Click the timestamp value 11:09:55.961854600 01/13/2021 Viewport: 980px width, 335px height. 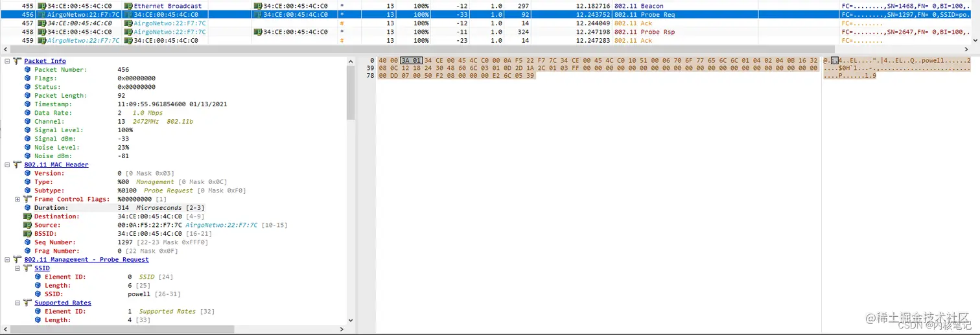(172, 104)
